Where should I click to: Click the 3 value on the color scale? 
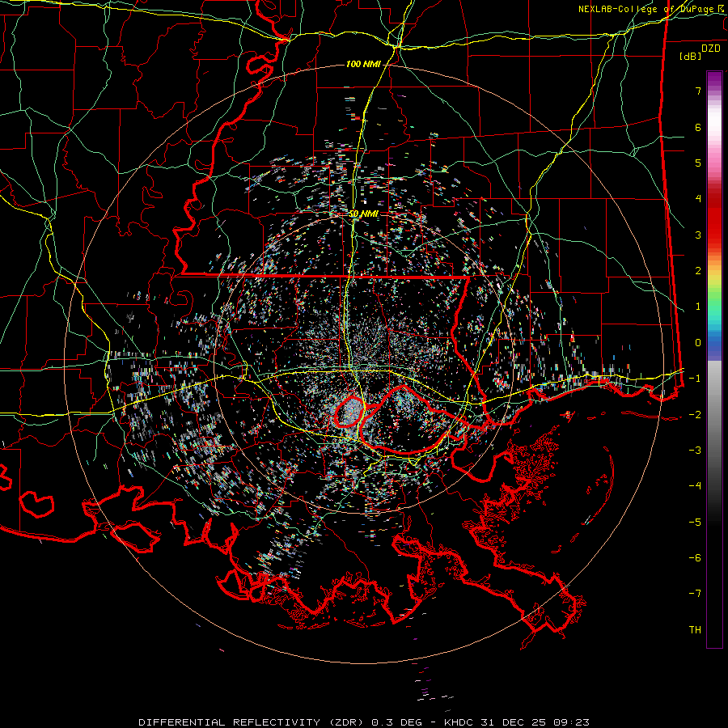pos(698,235)
